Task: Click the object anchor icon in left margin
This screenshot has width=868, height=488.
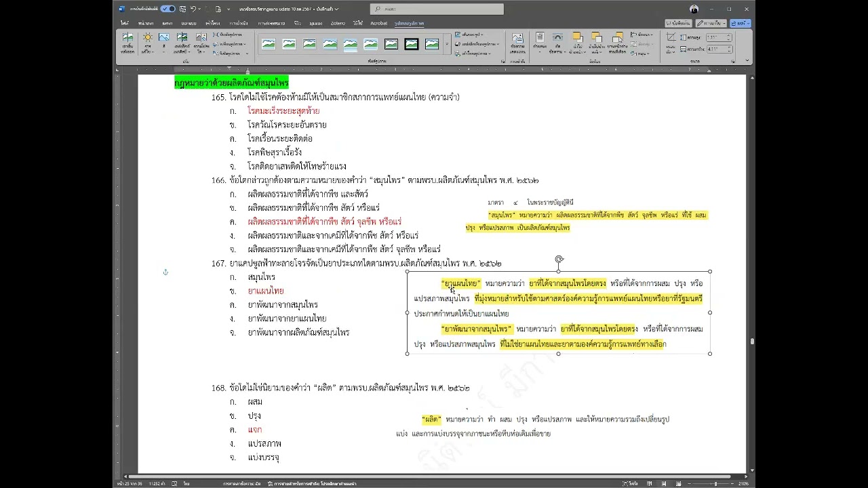Action: point(165,272)
